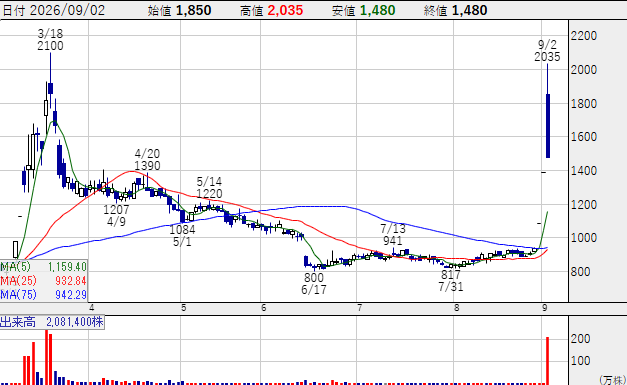The image size is (627, 385).
Task: Click the 高値 label in header
Action: (252, 11)
